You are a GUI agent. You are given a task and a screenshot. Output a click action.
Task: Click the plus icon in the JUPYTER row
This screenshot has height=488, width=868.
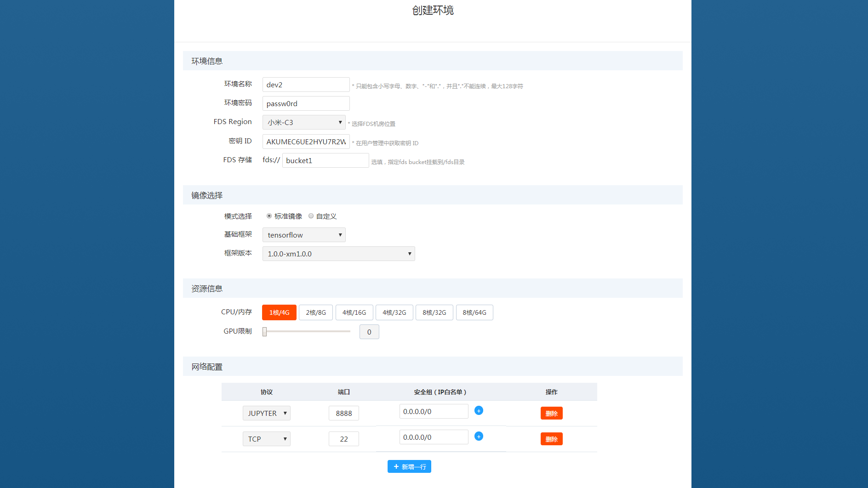pos(479,411)
